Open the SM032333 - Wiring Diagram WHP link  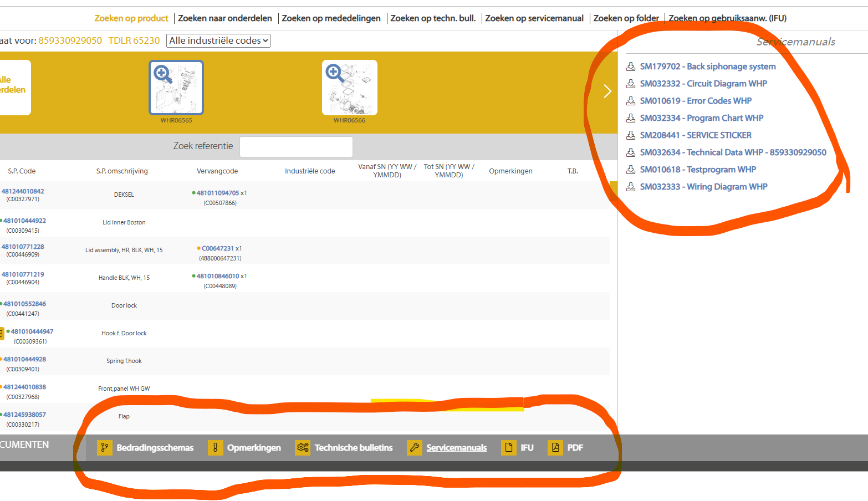[x=703, y=187]
